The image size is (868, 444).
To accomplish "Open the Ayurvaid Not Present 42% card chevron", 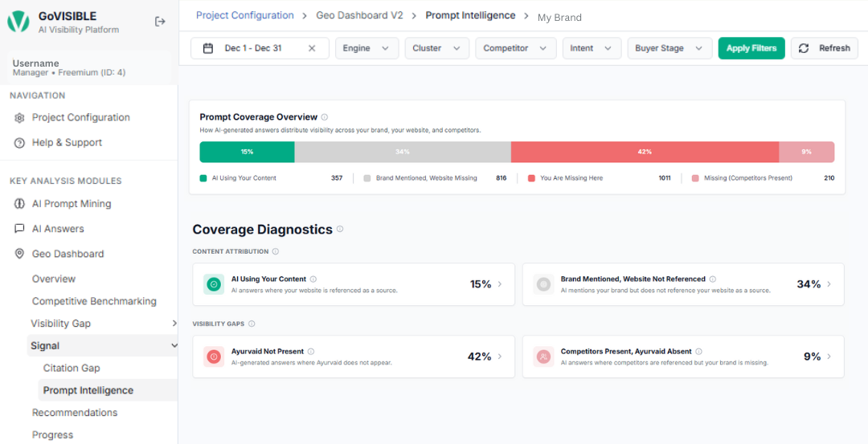I will (500, 356).
